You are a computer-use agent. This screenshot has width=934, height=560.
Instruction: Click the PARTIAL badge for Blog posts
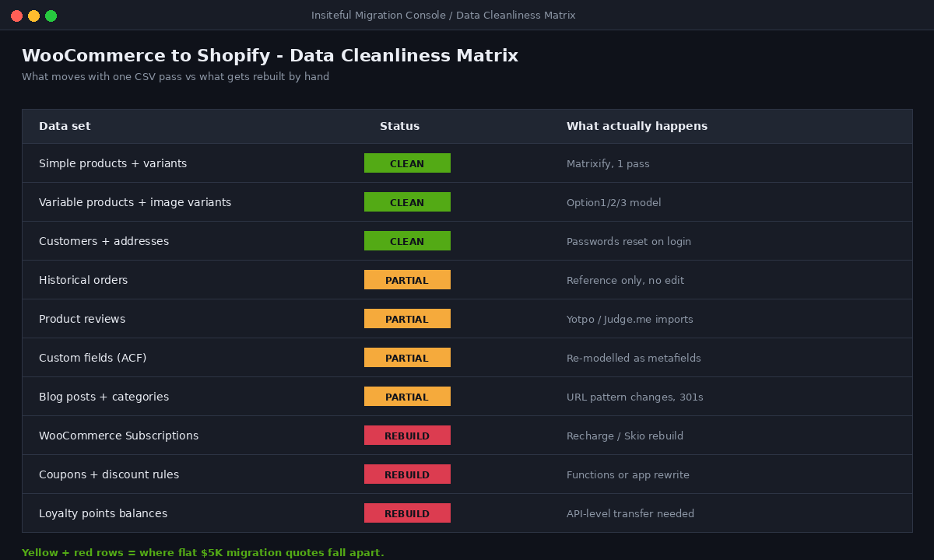(407, 397)
